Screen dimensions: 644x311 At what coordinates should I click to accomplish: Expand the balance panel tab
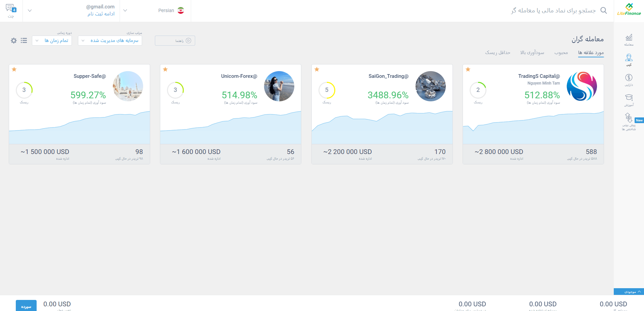tap(629, 292)
